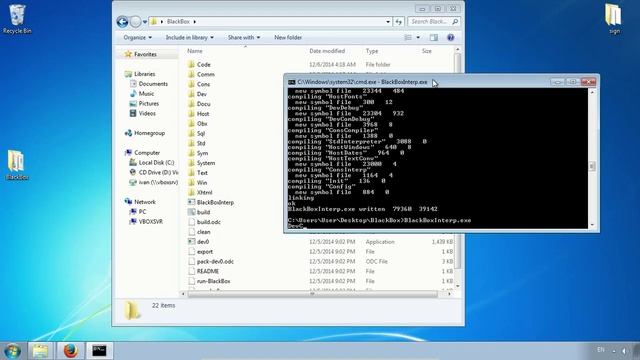Select the sign folder icon on desktop
The height and width of the screenshot is (360, 640).
pos(613,19)
